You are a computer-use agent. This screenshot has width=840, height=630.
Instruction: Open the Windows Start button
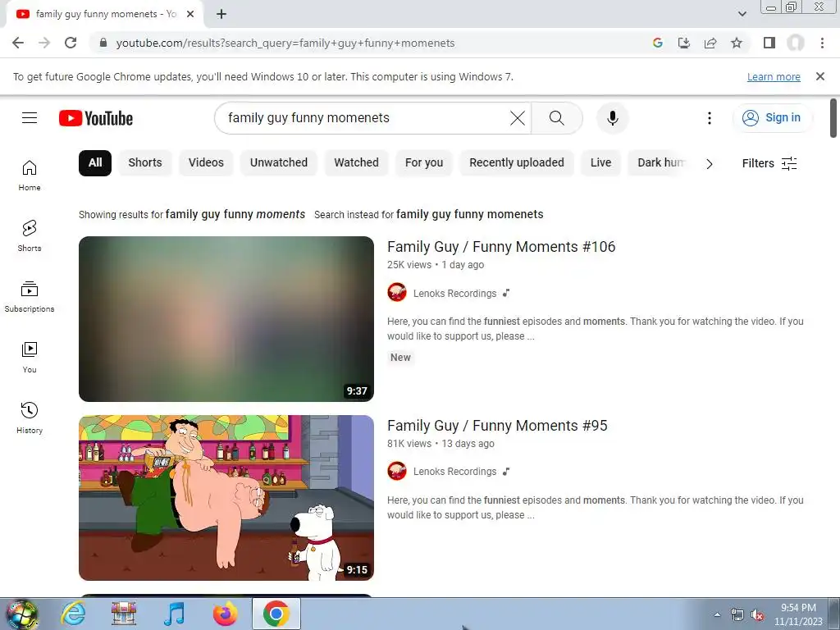pos(21,614)
